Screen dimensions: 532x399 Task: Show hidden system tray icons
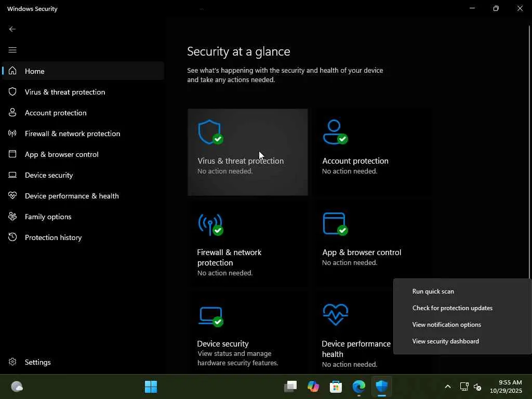pyautogui.click(x=448, y=387)
